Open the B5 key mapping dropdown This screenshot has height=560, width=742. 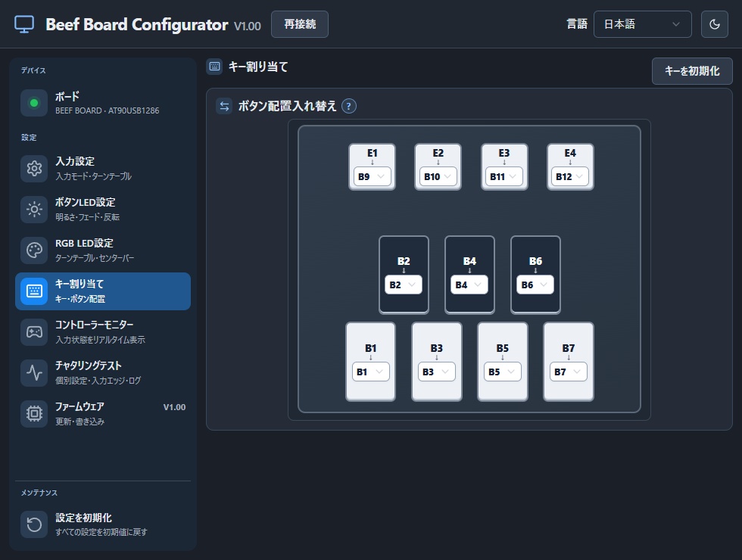tap(502, 372)
